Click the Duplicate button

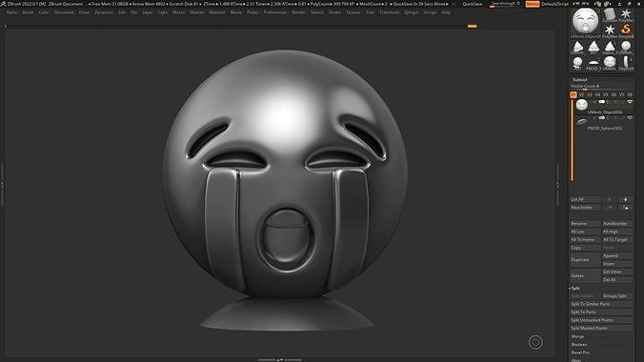tap(585, 260)
